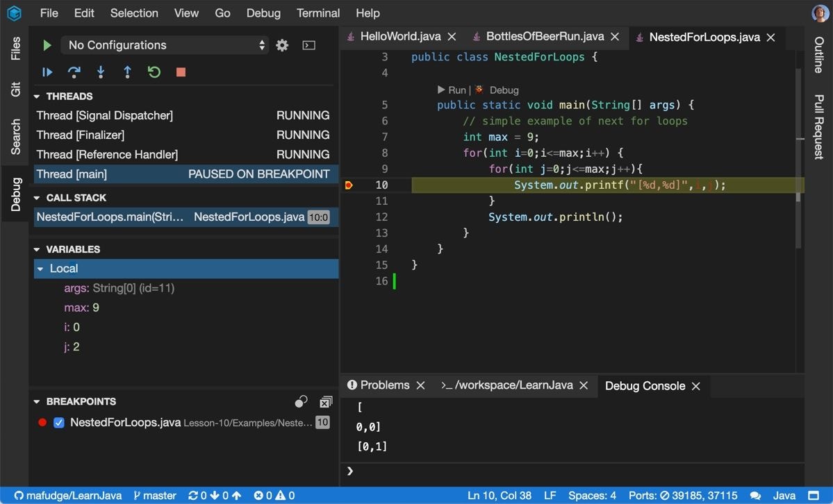Open the No Configurations dropdown
Screen dimensions: 833x504
tap(165, 44)
